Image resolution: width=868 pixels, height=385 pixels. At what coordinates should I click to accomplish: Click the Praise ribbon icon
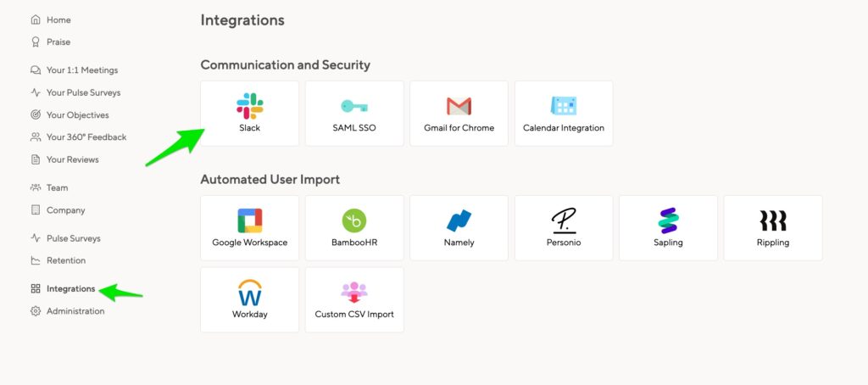pos(36,42)
